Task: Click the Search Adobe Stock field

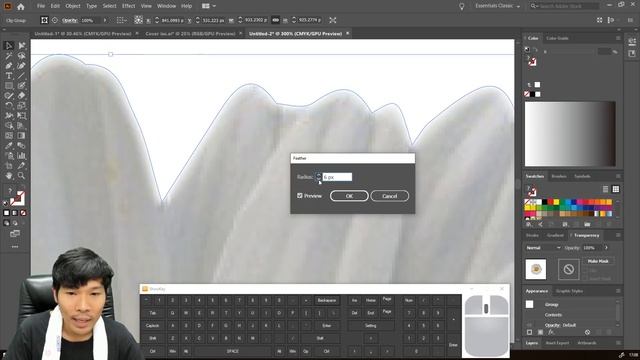Action: tap(565, 6)
